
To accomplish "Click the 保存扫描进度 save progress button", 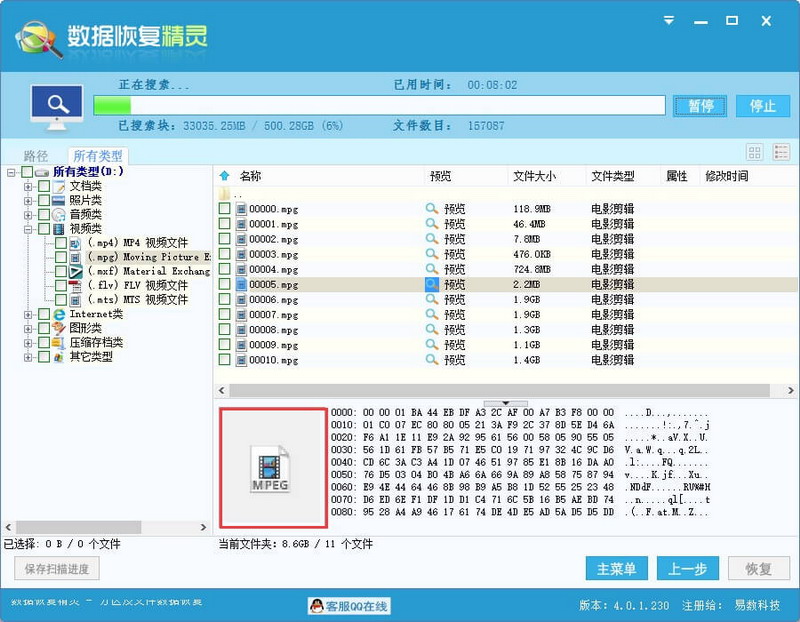I will pos(57,568).
